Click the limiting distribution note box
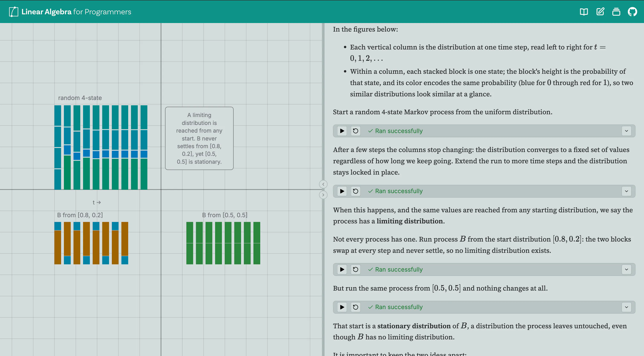The image size is (644, 356). tap(199, 138)
